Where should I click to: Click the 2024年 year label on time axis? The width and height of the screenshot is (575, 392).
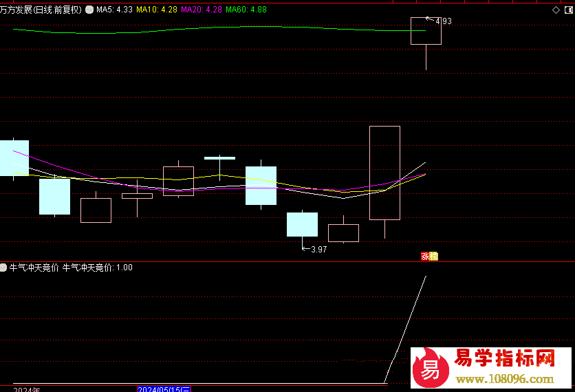[26, 389]
